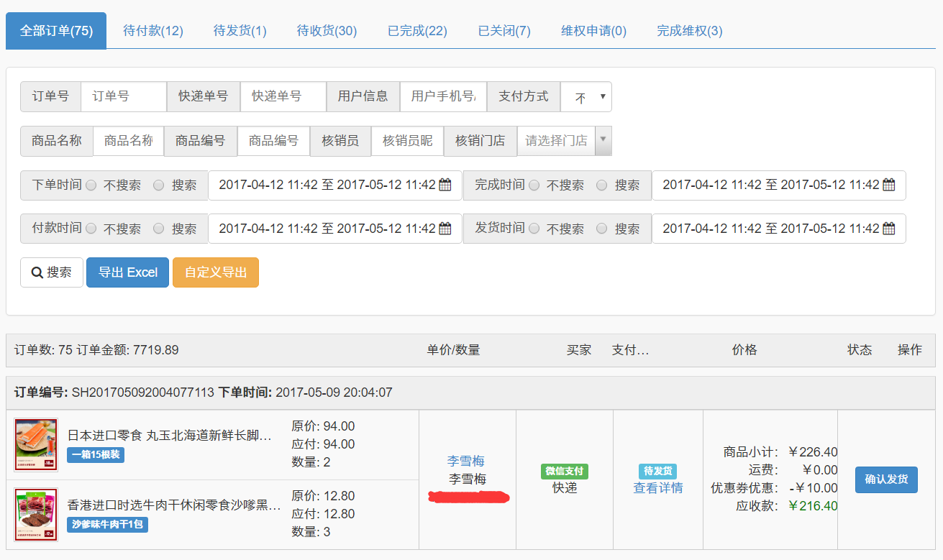Focus the 快递单号 input field
The width and height of the screenshot is (943, 560).
pos(283,96)
